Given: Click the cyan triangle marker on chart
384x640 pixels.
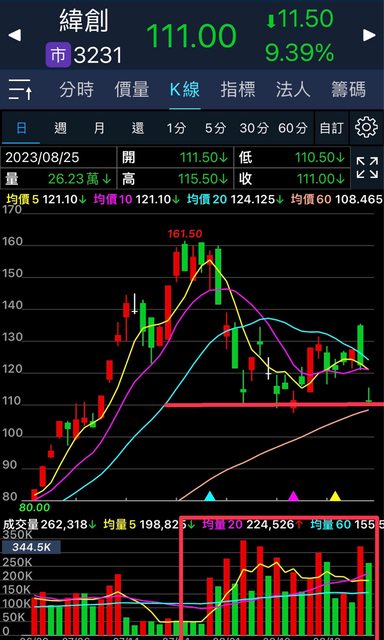Looking at the screenshot, I should [x=209, y=496].
